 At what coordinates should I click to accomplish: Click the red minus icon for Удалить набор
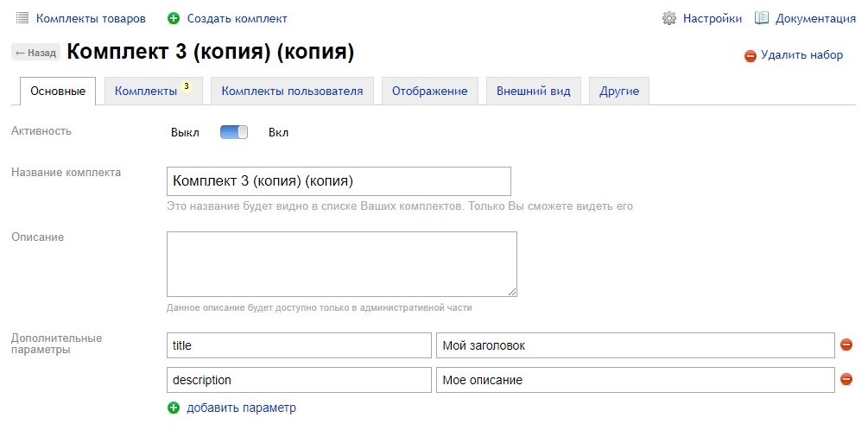tap(750, 56)
